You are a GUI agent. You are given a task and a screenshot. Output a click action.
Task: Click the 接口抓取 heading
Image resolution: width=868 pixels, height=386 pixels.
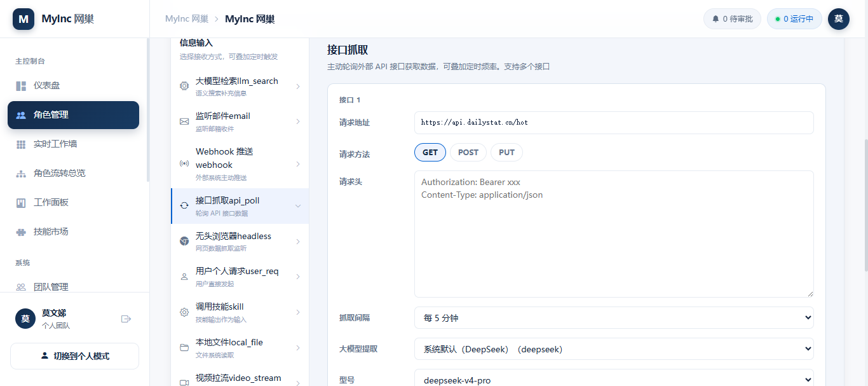(x=348, y=50)
